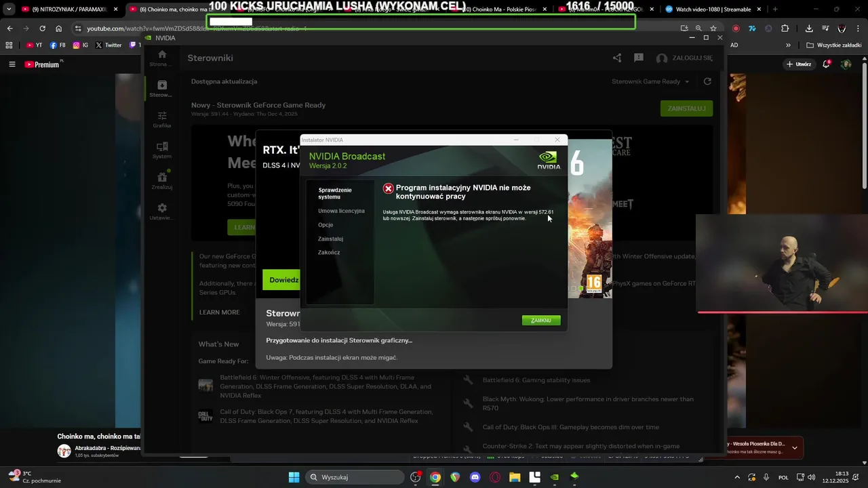Click the Call of Duty game thumbnail
This screenshot has height=488, width=868.
(205, 416)
